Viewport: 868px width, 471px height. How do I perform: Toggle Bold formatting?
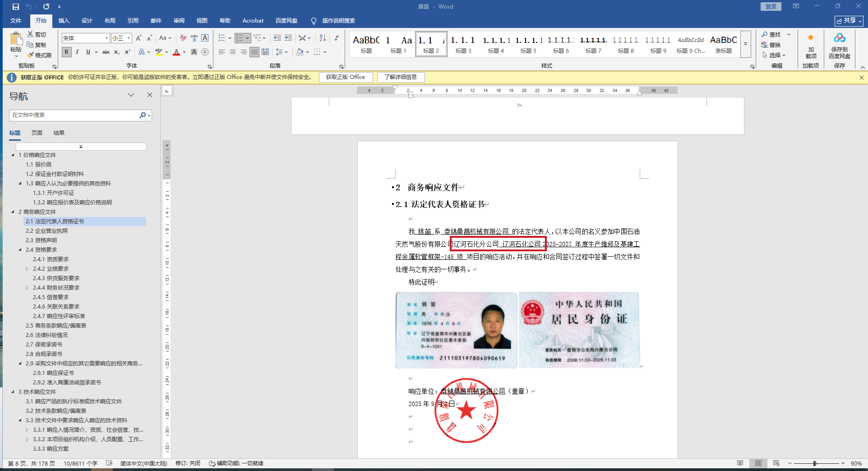pos(67,52)
